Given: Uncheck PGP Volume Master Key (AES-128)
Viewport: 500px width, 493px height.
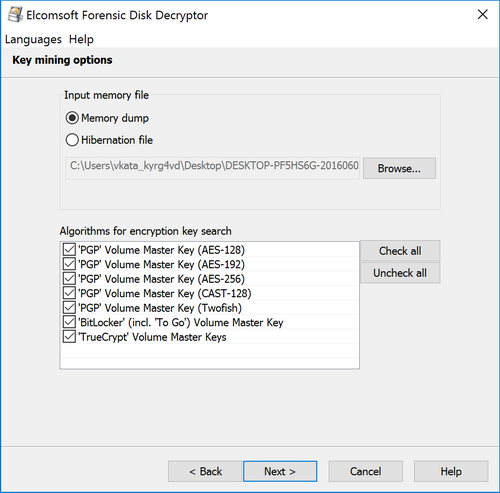Looking at the screenshot, I should pyautogui.click(x=69, y=250).
